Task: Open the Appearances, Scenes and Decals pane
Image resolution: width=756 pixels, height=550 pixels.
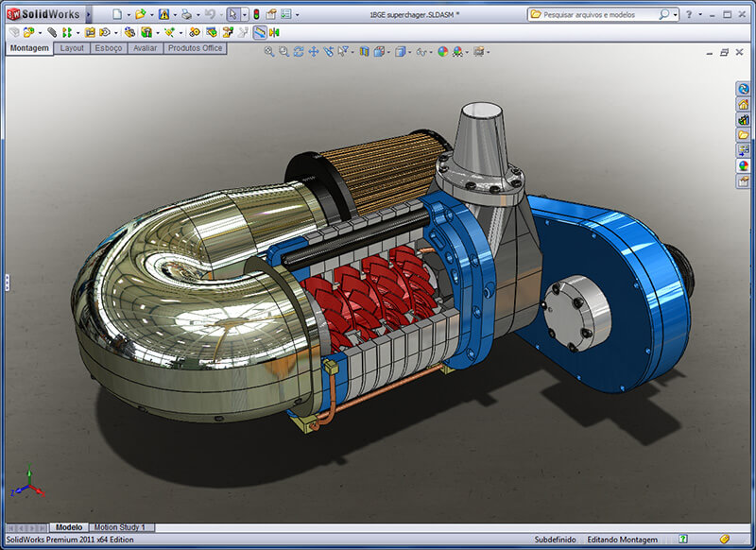Action: click(745, 163)
